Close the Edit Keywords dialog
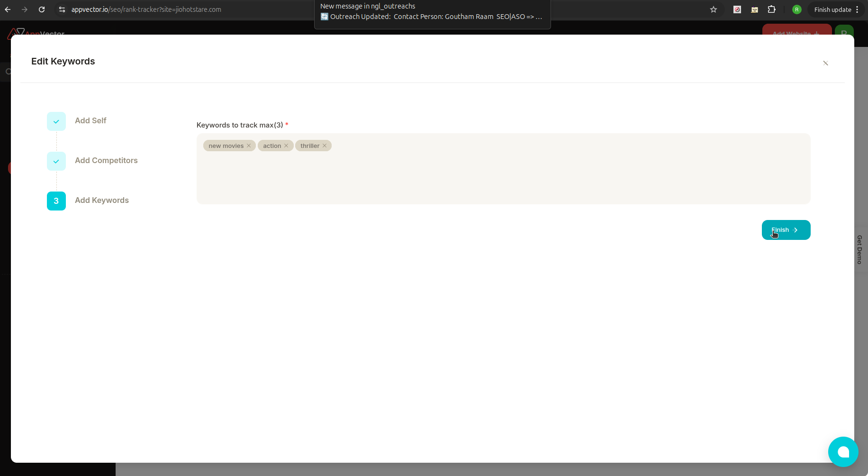Image resolution: width=868 pixels, height=476 pixels. pyautogui.click(x=825, y=63)
